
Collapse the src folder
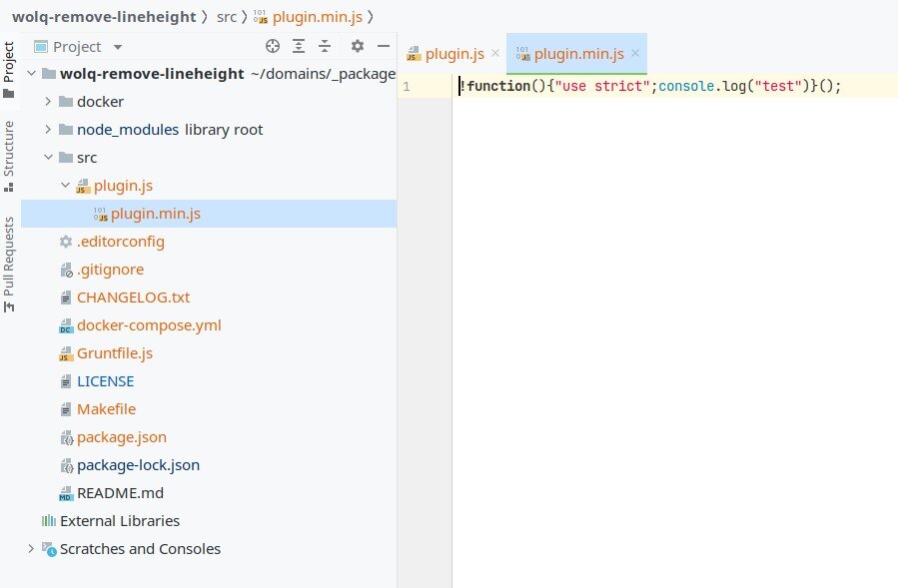(x=48, y=157)
